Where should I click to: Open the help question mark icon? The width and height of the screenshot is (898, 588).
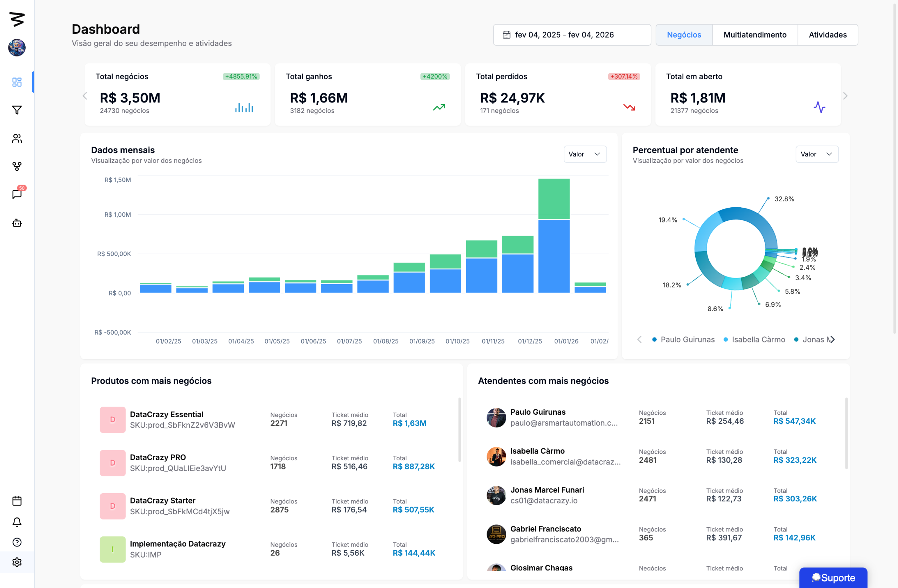17,542
